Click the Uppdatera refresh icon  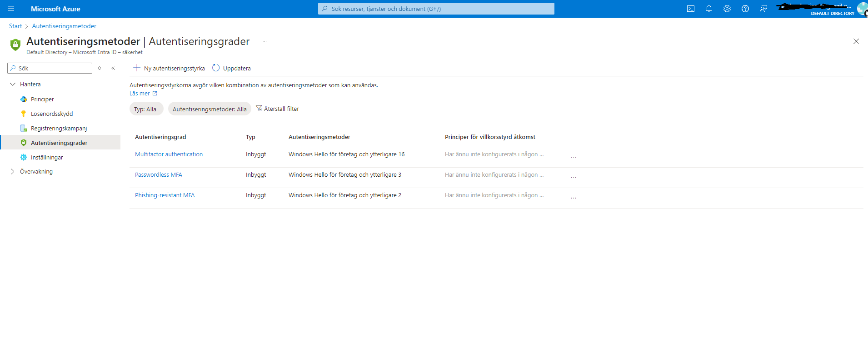click(216, 68)
